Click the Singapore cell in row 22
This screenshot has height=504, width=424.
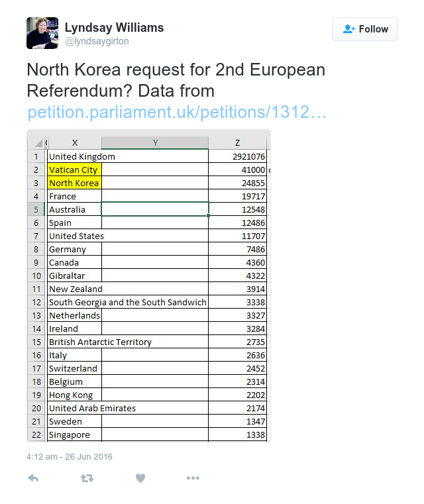[x=75, y=434]
